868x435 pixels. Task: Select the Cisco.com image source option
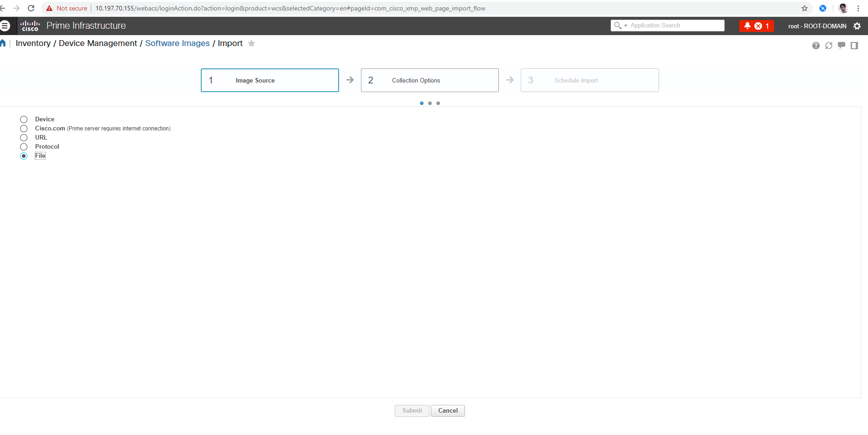click(24, 129)
